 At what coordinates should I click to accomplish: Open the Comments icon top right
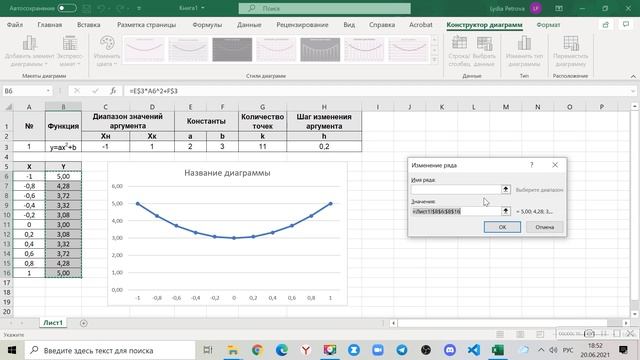626,25
